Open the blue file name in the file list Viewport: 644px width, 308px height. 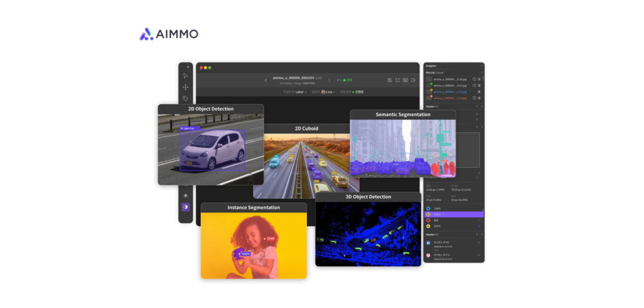(450, 92)
